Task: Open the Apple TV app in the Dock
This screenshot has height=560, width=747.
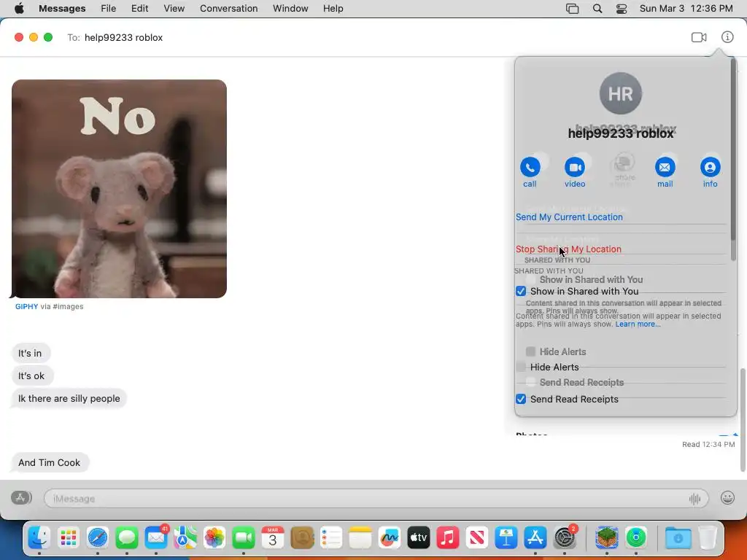Action: coord(418,538)
